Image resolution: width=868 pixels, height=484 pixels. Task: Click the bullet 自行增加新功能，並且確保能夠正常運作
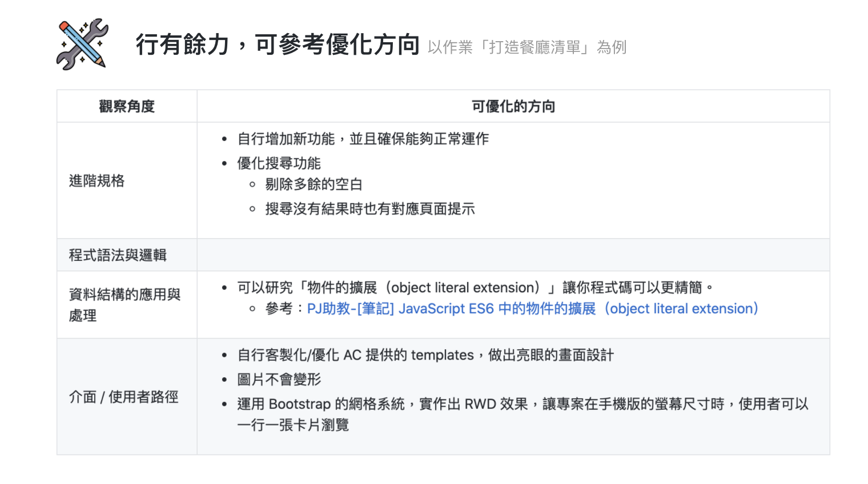click(x=363, y=139)
